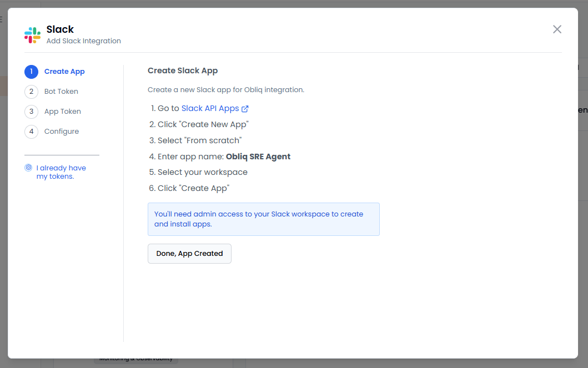588x368 pixels.
Task: Click the icon beside I already have my tokens
Action: pyautogui.click(x=28, y=168)
